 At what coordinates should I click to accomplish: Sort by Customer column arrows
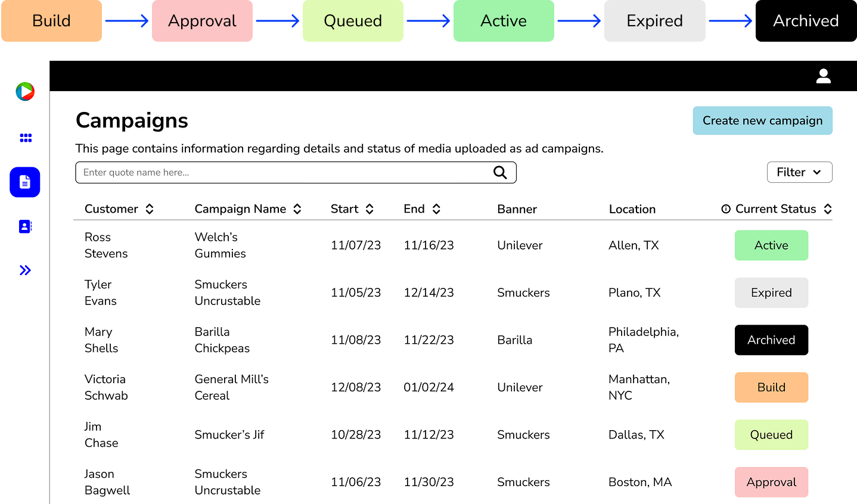(150, 209)
